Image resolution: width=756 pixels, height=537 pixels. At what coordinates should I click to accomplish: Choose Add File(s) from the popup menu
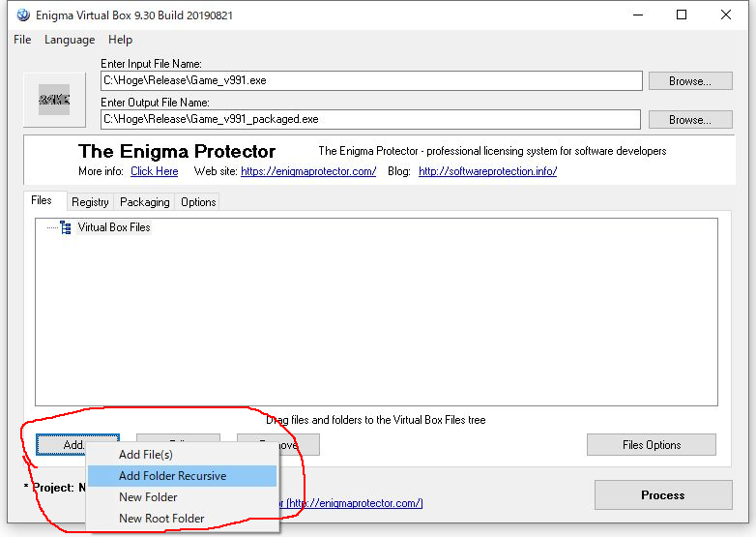tap(183, 455)
